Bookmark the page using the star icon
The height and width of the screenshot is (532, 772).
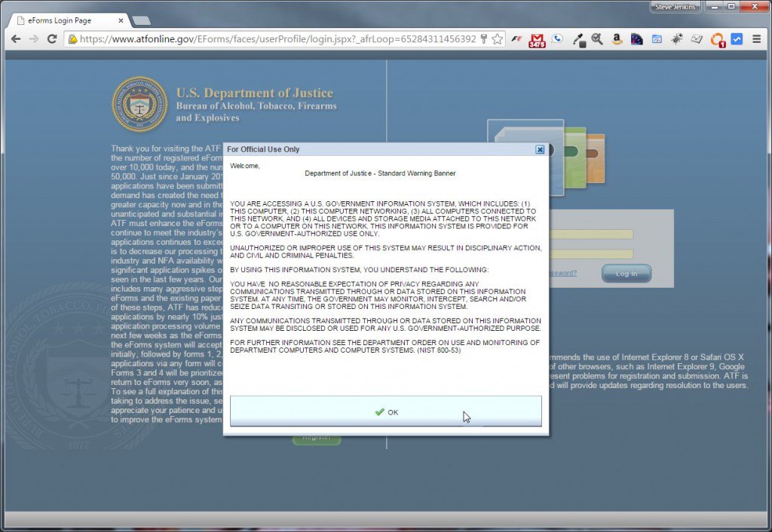click(495, 38)
